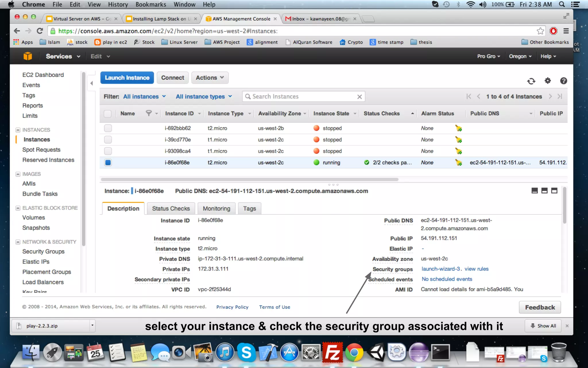588x368 pixels.
Task: Open the Pro Gro account dropdown
Action: click(488, 56)
